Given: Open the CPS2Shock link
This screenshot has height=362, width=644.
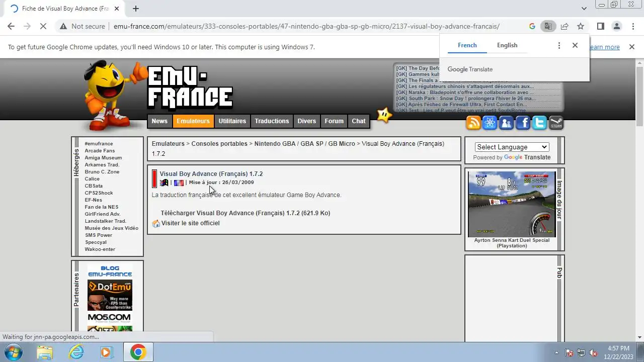Looking at the screenshot, I should (x=99, y=193).
